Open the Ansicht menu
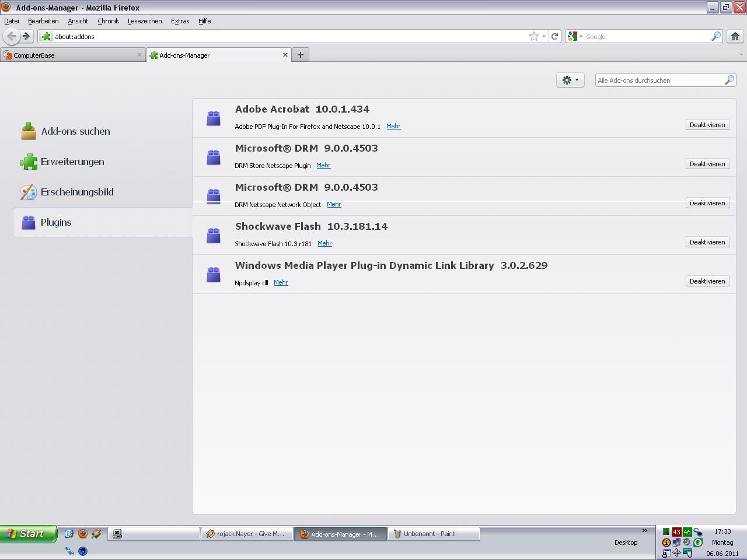The width and height of the screenshot is (747, 560). [x=78, y=21]
